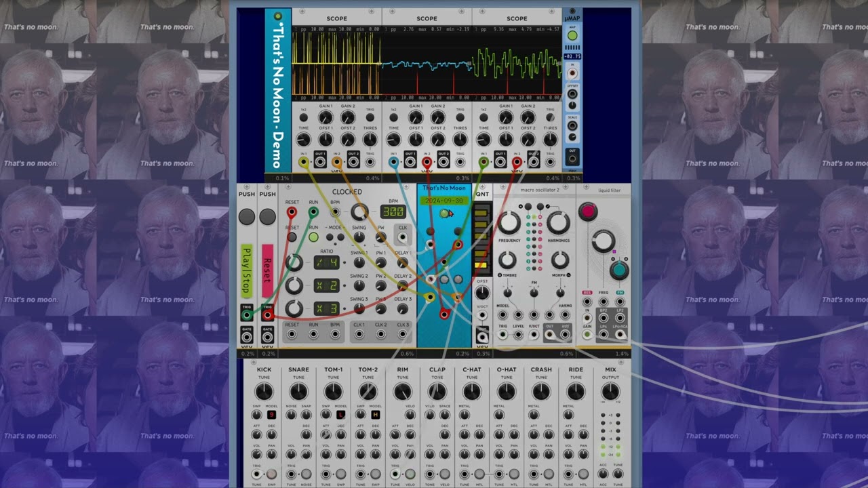Click the CLOCKED BPM knob
This screenshot has height=488, width=868.
pyautogui.click(x=359, y=213)
